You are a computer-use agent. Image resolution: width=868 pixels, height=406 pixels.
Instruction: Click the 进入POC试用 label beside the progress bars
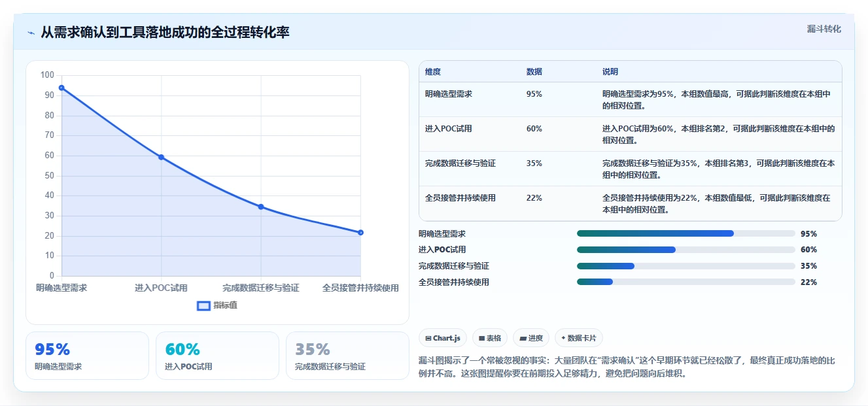point(442,250)
